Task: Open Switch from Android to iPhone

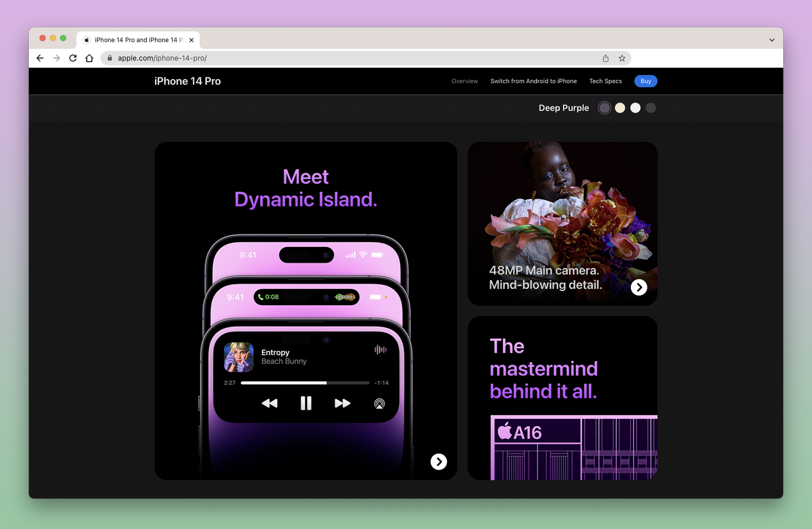Action: (x=533, y=81)
